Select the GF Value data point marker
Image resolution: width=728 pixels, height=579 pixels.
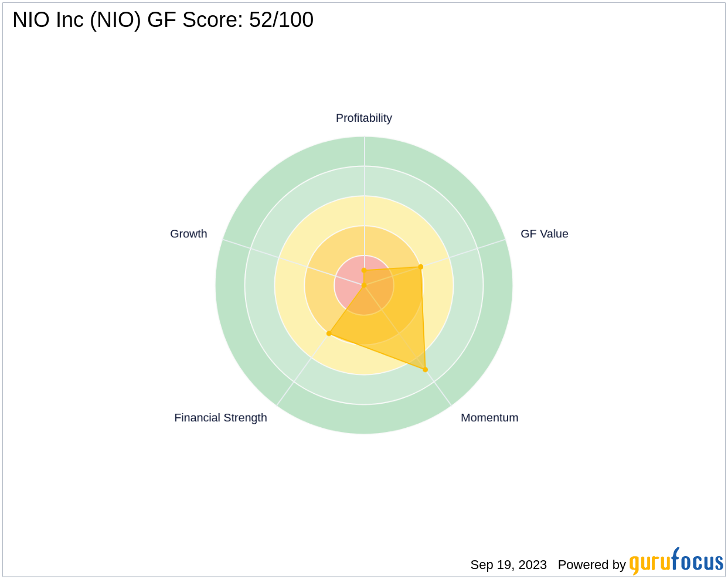[420, 267]
